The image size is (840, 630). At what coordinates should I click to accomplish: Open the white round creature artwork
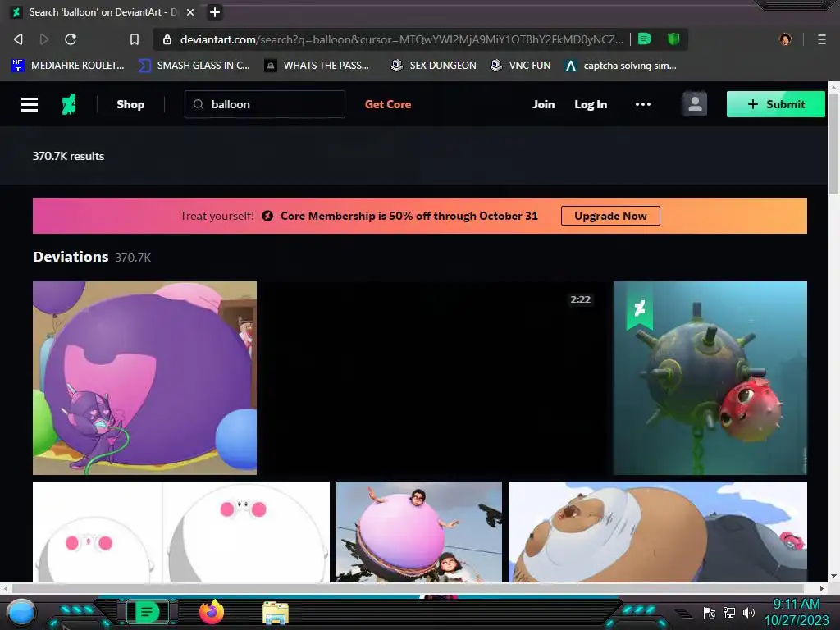[x=181, y=532]
